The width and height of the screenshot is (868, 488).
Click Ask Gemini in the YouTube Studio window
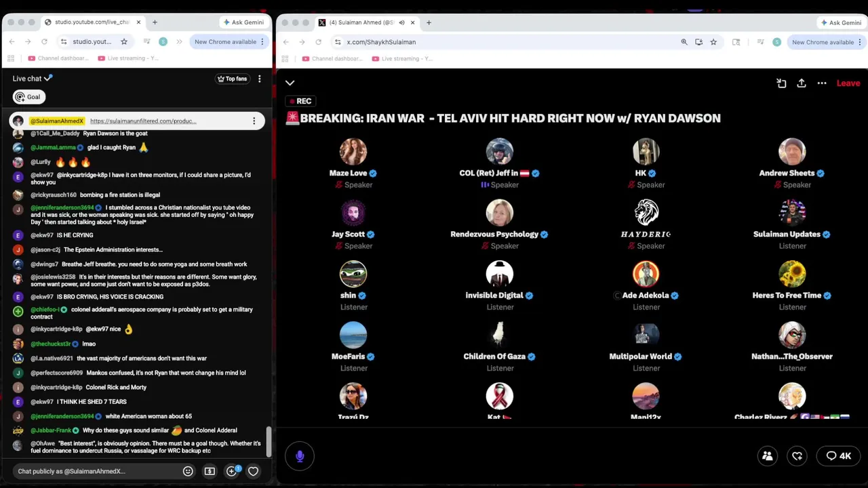tap(243, 22)
